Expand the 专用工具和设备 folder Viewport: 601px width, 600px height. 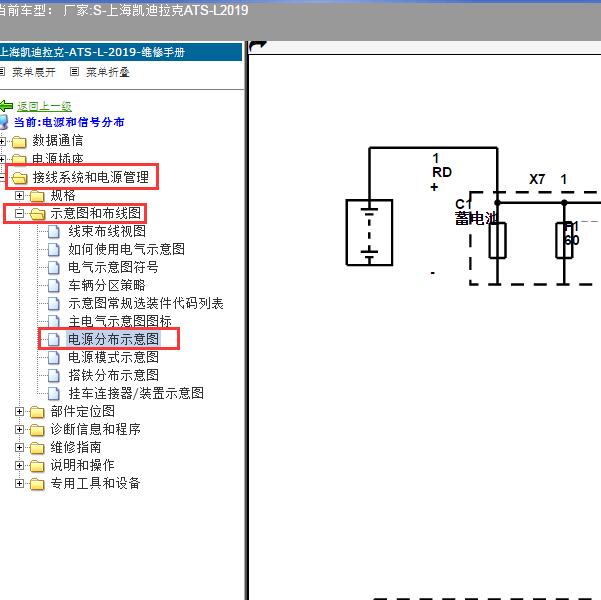click(x=19, y=483)
